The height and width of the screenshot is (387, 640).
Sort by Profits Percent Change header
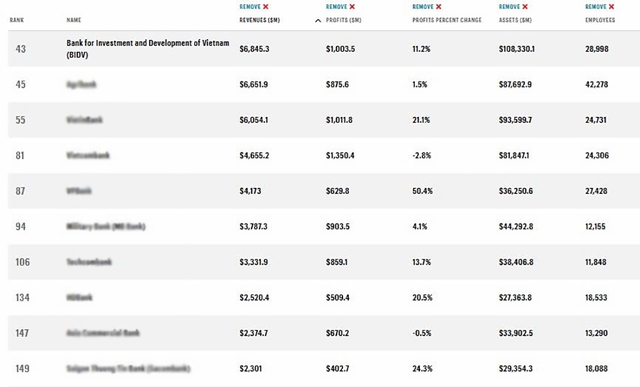pyautogui.click(x=447, y=20)
